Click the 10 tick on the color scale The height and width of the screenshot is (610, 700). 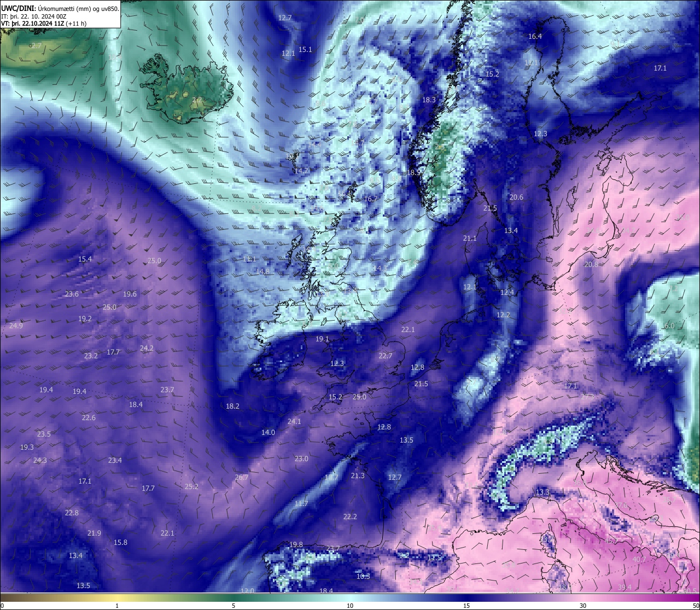(350, 606)
